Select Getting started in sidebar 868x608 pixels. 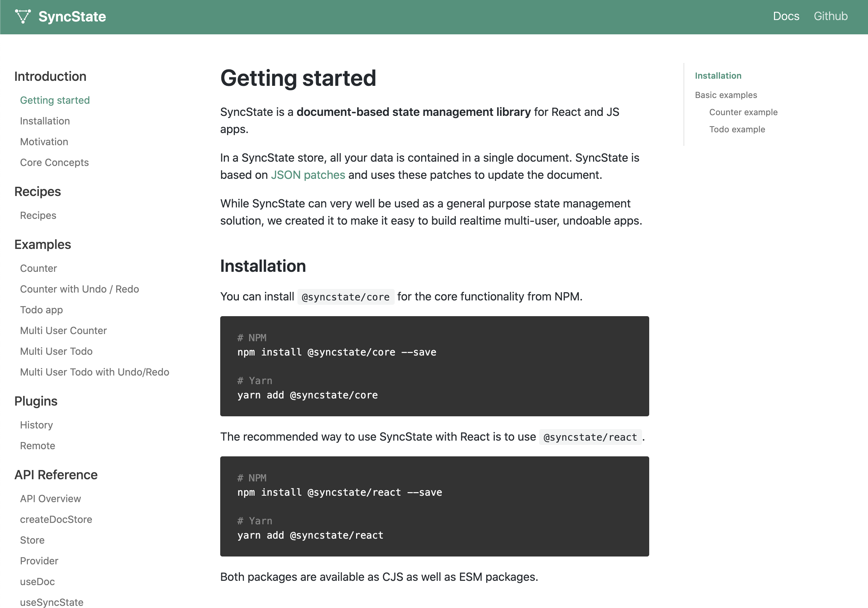[55, 100]
